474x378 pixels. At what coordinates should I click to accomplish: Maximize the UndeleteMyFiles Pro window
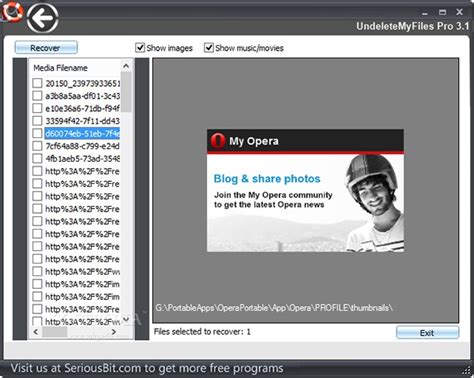[442, 12]
